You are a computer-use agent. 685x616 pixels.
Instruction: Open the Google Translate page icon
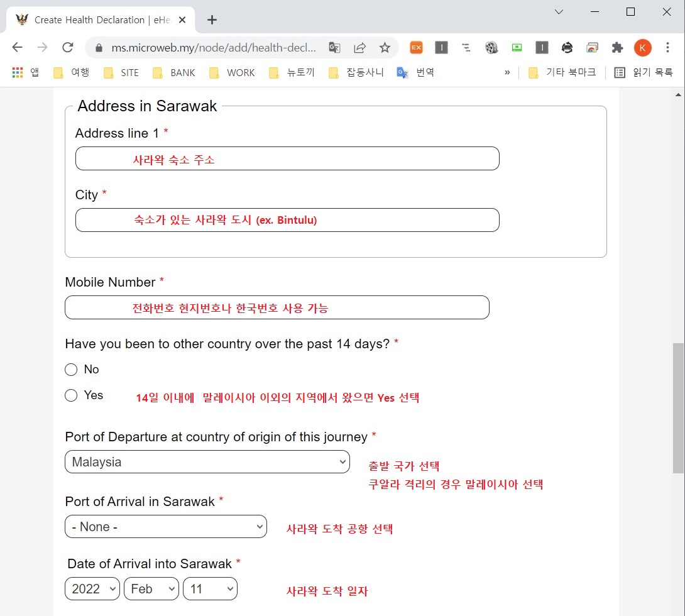[x=334, y=47]
